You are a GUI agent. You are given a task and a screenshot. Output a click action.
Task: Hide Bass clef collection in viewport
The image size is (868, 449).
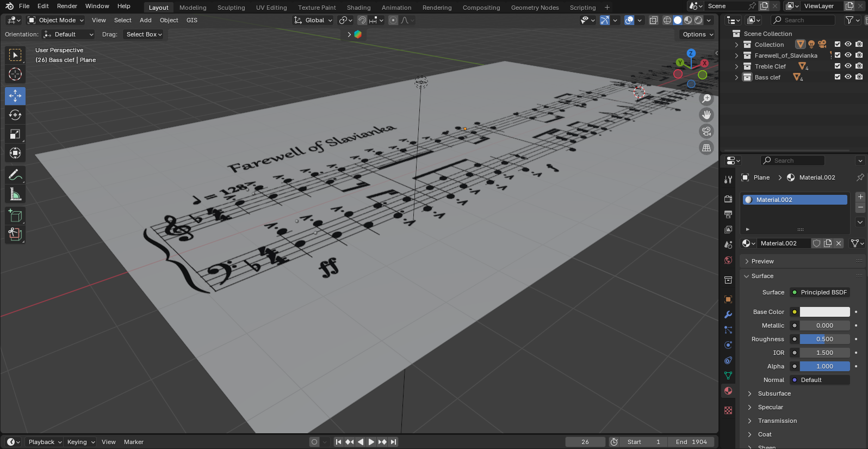click(x=848, y=77)
